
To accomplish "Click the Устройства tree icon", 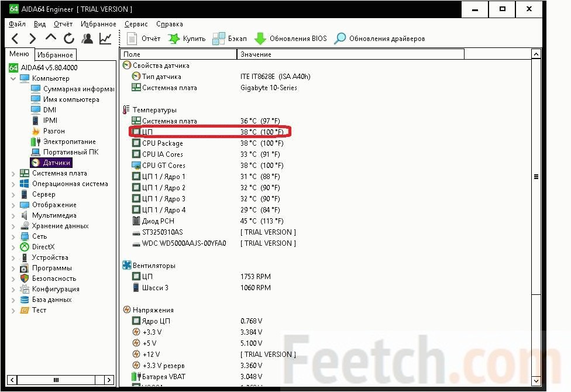I will (25, 257).
